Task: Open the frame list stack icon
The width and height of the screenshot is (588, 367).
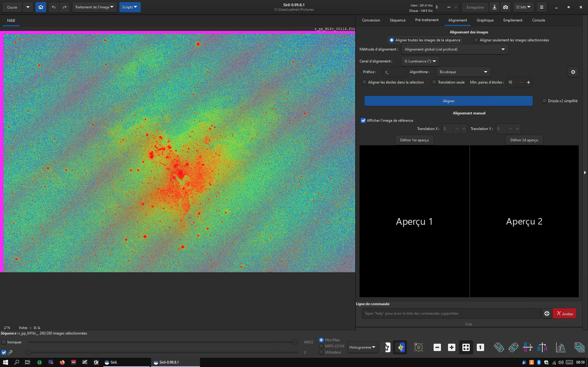Action: tap(579, 347)
